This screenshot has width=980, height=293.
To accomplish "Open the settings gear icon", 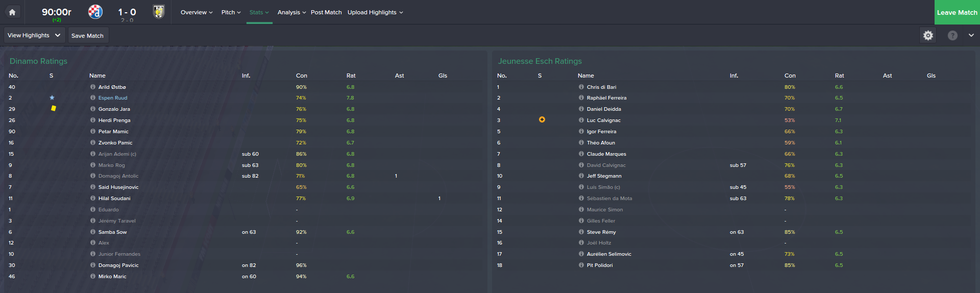I will click(x=928, y=35).
